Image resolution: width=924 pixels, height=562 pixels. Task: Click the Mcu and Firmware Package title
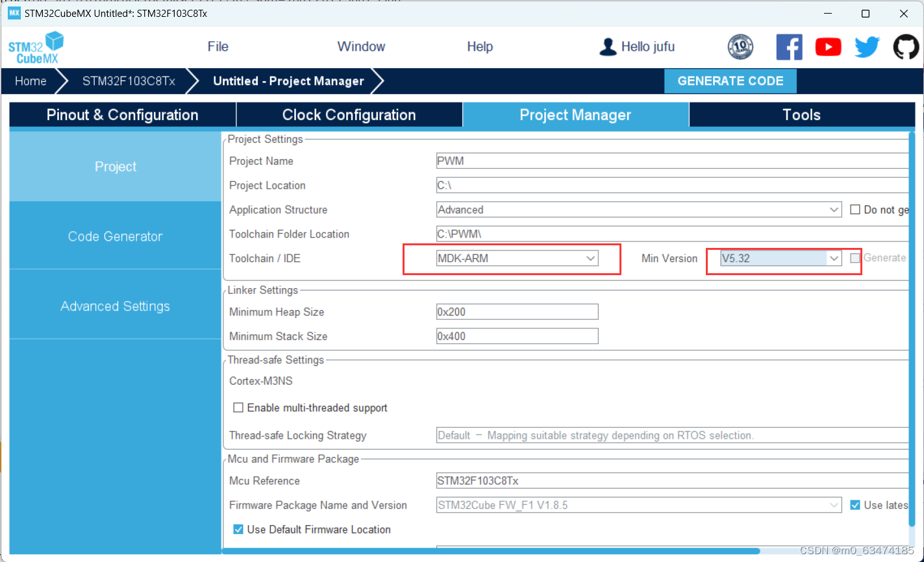tap(293, 459)
